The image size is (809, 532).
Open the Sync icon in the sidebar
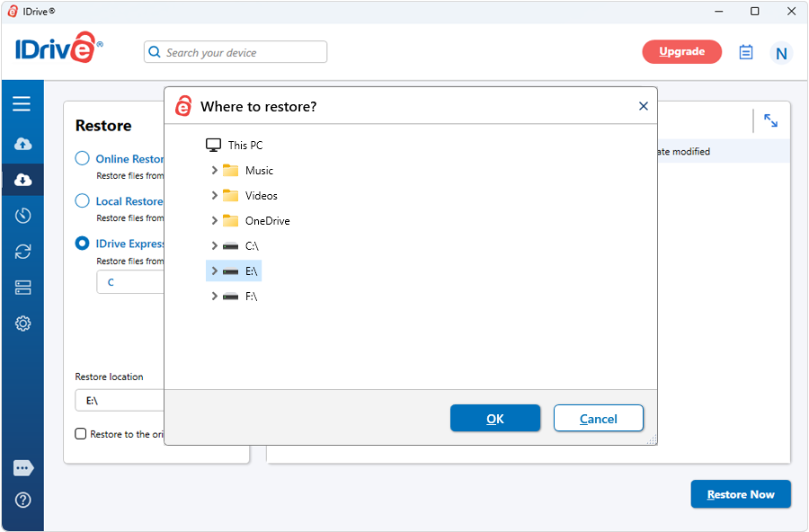(x=22, y=252)
